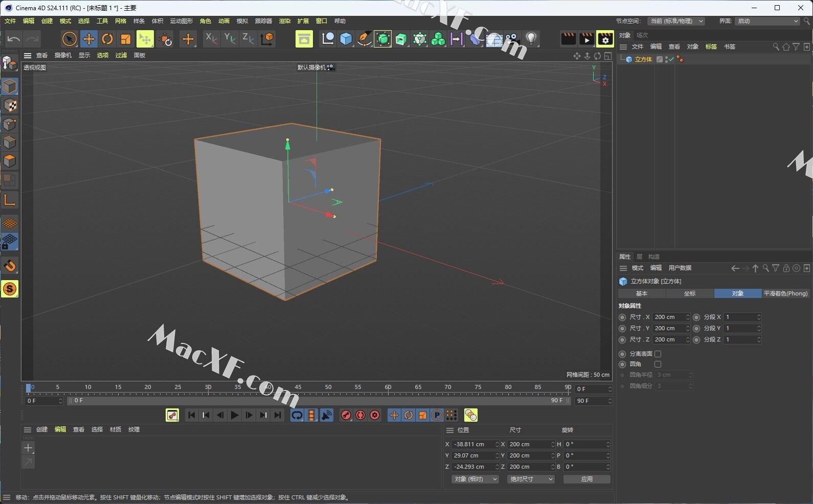Go to end of animation
The height and width of the screenshot is (504, 813).
[278, 415]
